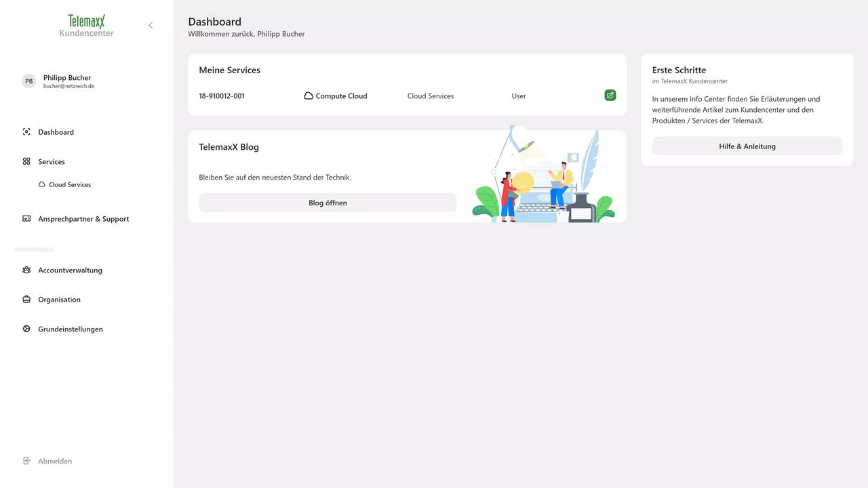Click the Grundeinstellungen icon

(x=26, y=329)
